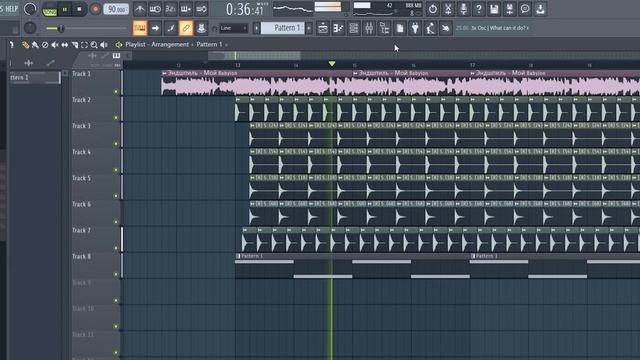Screen dimensions: 640x360
Task: Open menu of first 'Эндшпиль - Мой Вавилон' clip
Action: (164, 73)
